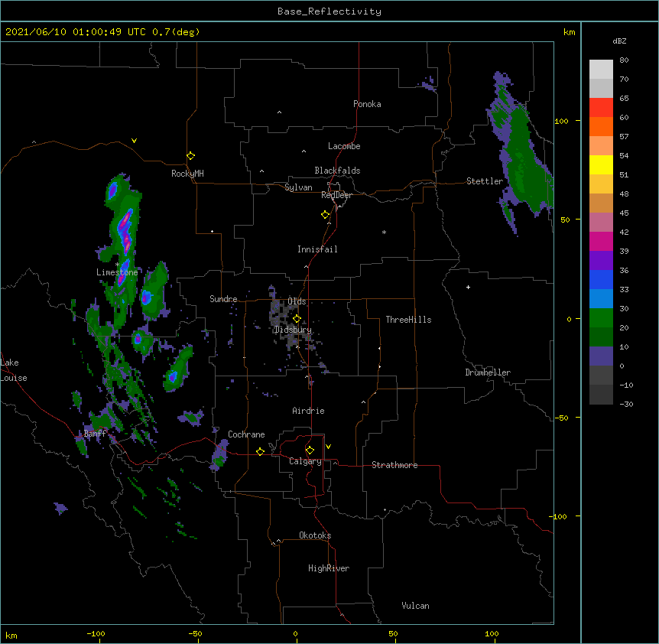
Task: Click the yellow V marker northeast of Calgary
Action: (x=328, y=447)
